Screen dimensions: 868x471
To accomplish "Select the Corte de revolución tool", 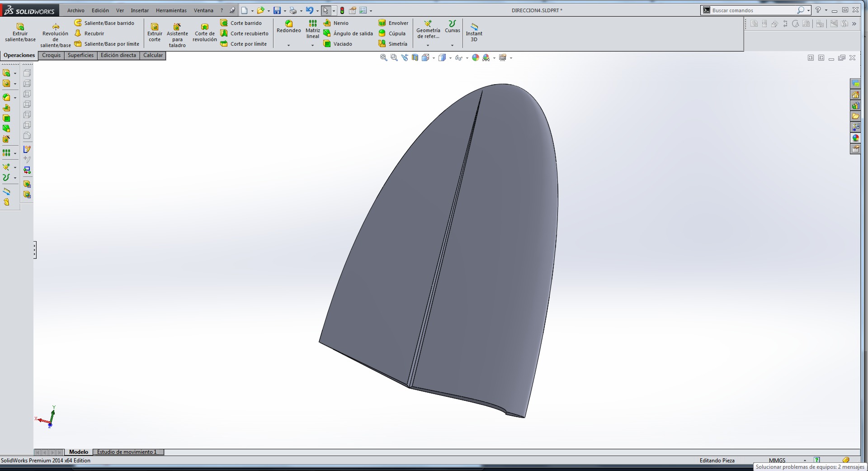I will (204, 33).
